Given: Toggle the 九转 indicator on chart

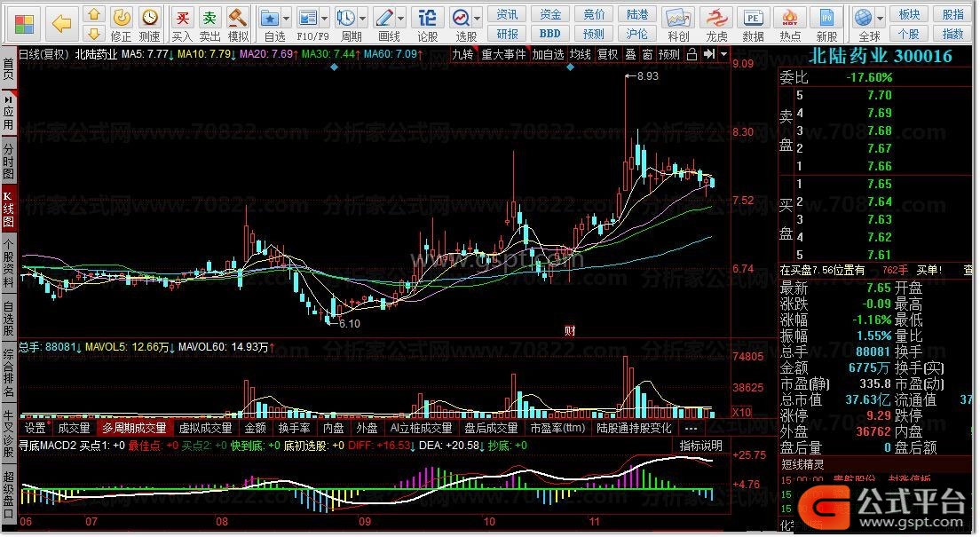Looking at the screenshot, I should click(x=462, y=54).
